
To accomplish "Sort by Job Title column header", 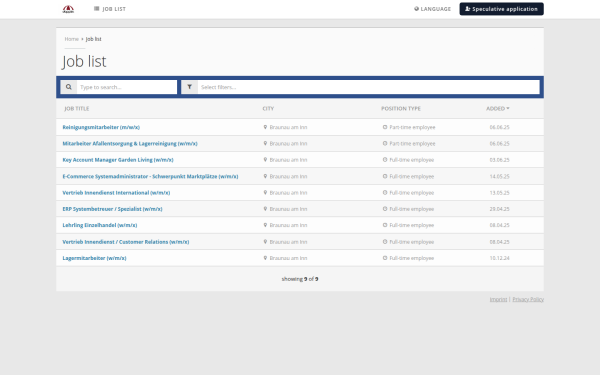I will click(x=77, y=109).
